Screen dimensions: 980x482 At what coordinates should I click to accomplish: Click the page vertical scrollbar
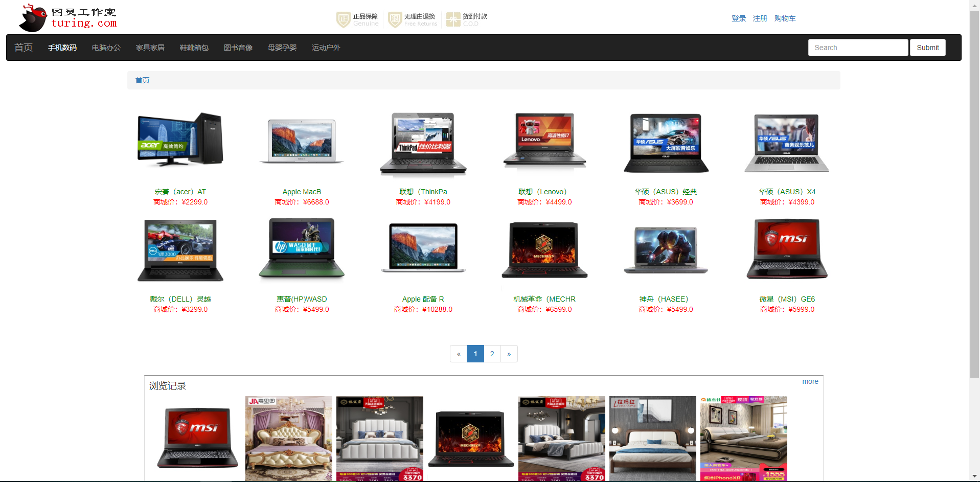(x=974, y=194)
